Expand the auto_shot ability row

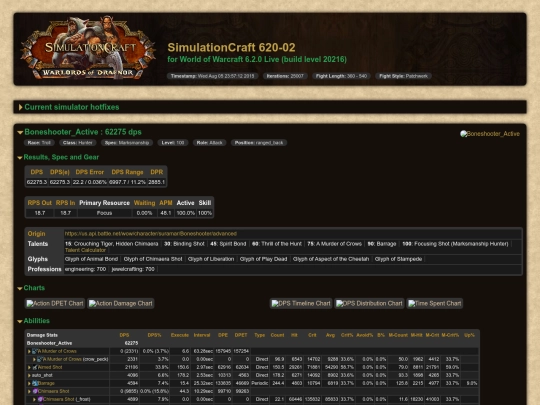(29, 375)
